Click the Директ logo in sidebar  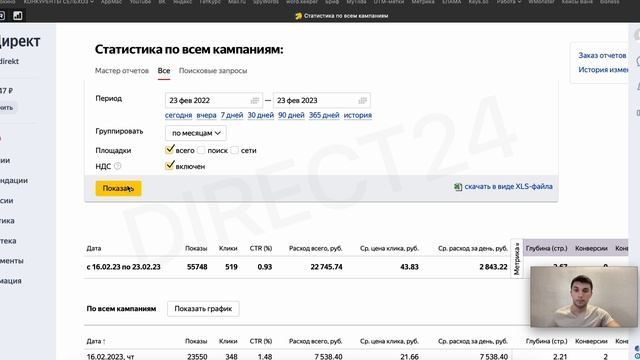pos(20,41)
